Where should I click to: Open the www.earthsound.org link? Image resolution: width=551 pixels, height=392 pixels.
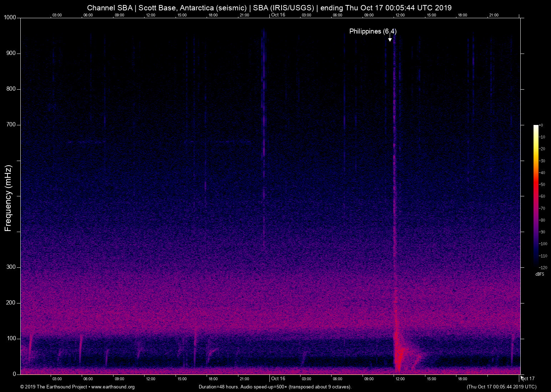(113, 387)
